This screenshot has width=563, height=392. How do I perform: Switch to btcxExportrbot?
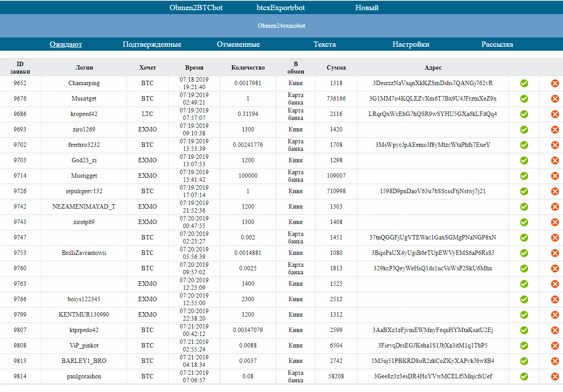tap(281, 7)
